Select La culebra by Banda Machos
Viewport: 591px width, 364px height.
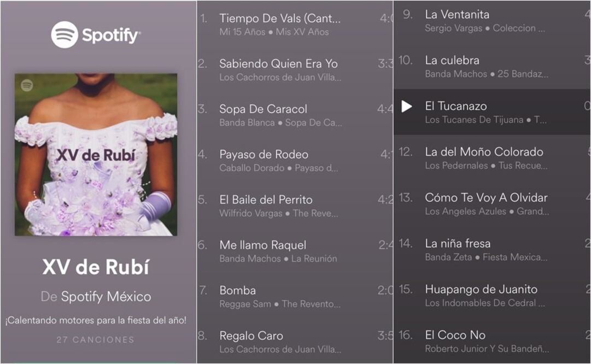pos(492,66)
